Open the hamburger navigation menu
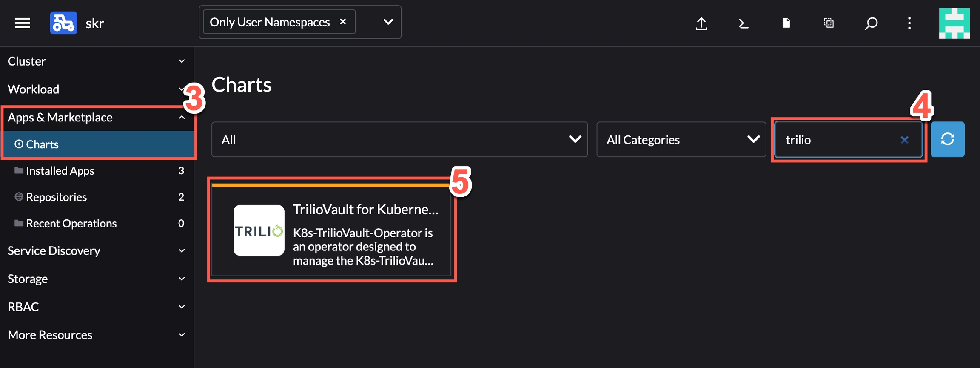Image resolution: width=980 pixels, height=368 pixels. [x=22, y=23]
